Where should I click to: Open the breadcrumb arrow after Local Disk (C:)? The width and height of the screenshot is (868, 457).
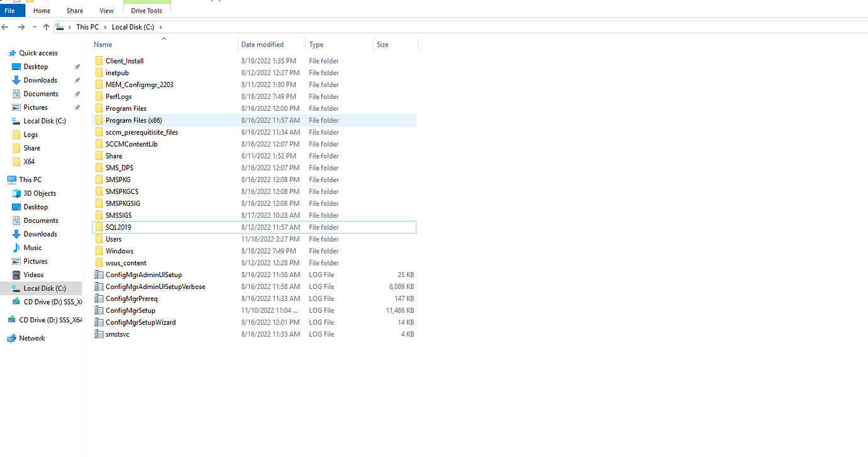point(161,26)
